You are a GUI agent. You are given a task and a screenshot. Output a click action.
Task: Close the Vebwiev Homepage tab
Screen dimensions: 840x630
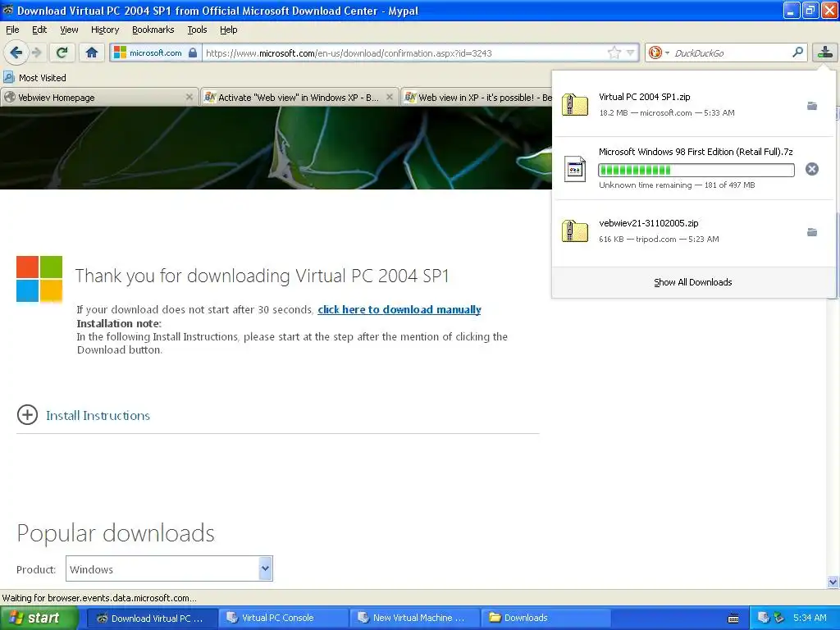[189, 97]
